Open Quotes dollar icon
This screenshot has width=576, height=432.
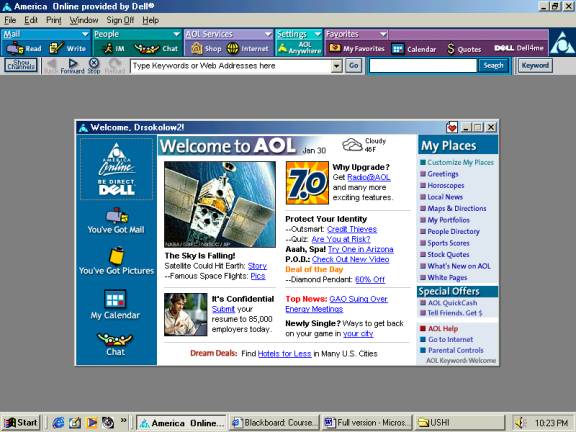(464, 49)
